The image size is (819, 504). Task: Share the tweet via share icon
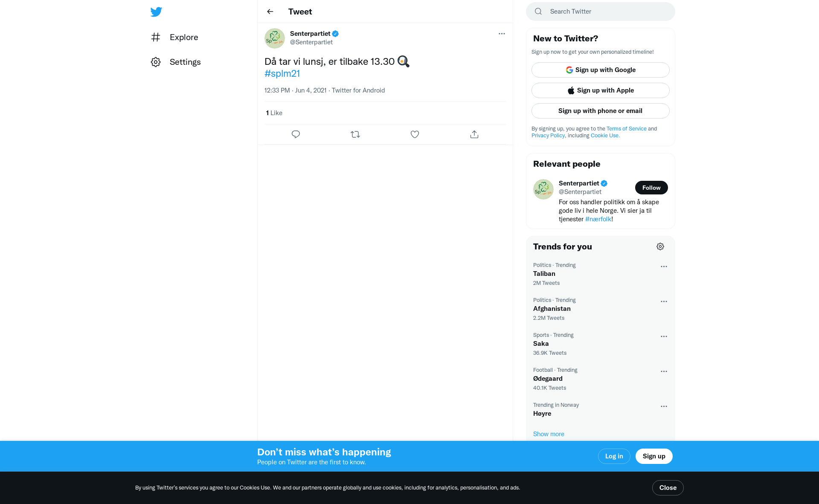[x=474, y=134]
